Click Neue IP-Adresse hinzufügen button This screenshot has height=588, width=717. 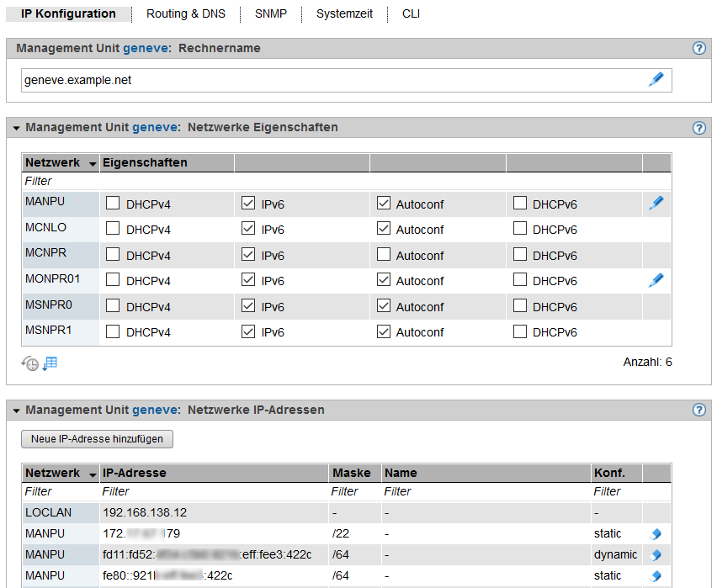pyautogui.click(x=97, y=439)
